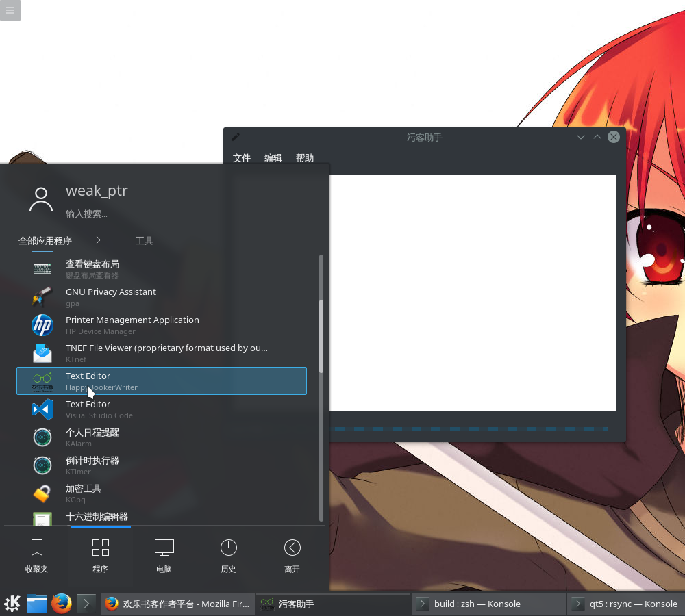
Task: Switch to the Mozilla Firefox taskbar entry
Action: [177, 604]
